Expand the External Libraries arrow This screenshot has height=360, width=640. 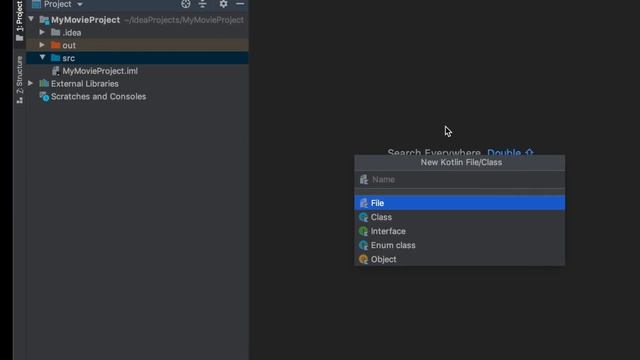click(x=31, y=83)
